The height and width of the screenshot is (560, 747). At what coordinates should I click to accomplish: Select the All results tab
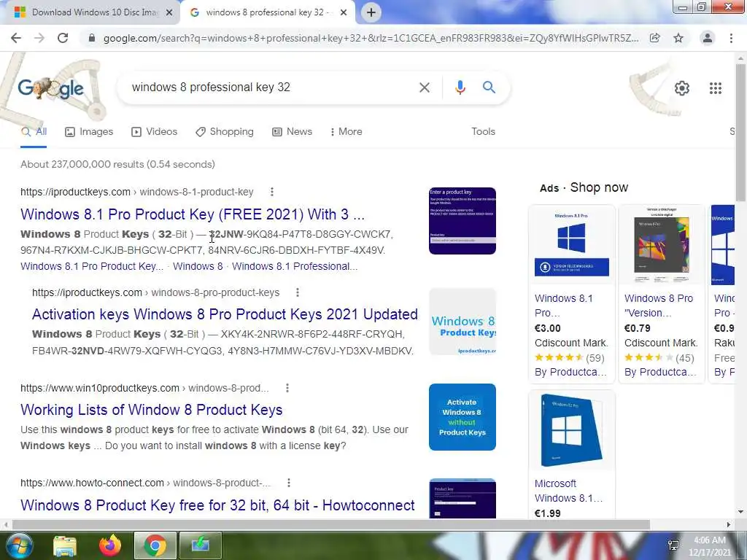tap(34, 132)
